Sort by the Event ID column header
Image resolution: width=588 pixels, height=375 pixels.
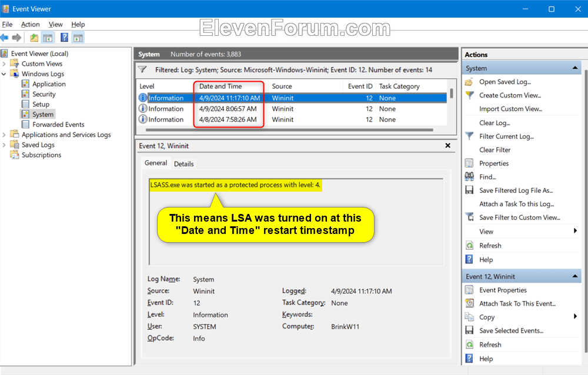360,86
